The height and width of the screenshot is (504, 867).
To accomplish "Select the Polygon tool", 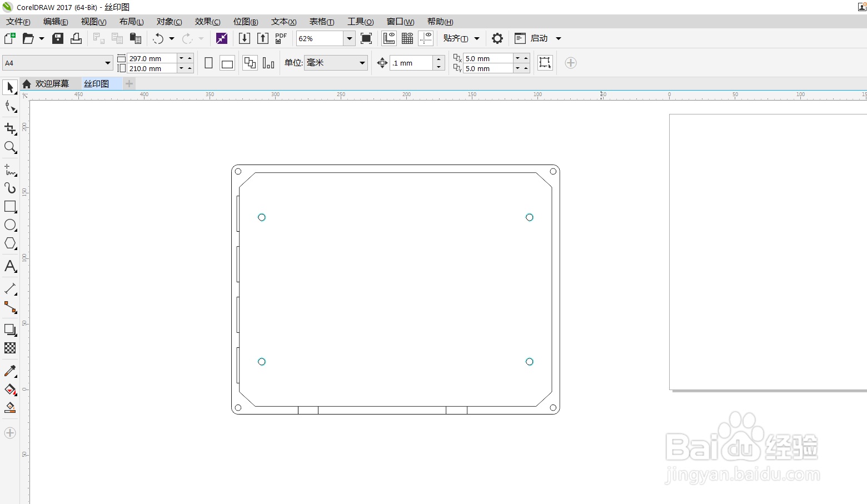I will tap(10, 243).
